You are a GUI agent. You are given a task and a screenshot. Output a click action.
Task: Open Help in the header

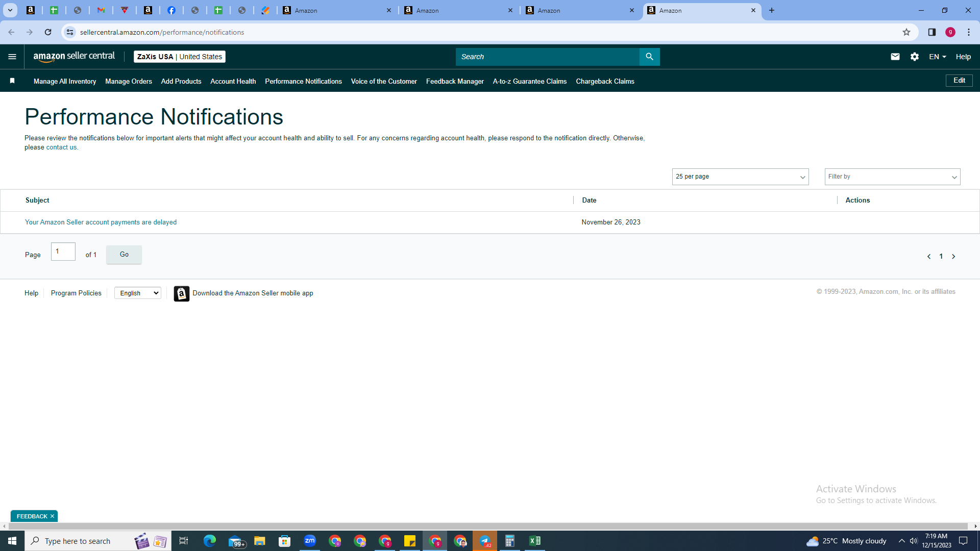pyautogui.click(x=963, y=57)
